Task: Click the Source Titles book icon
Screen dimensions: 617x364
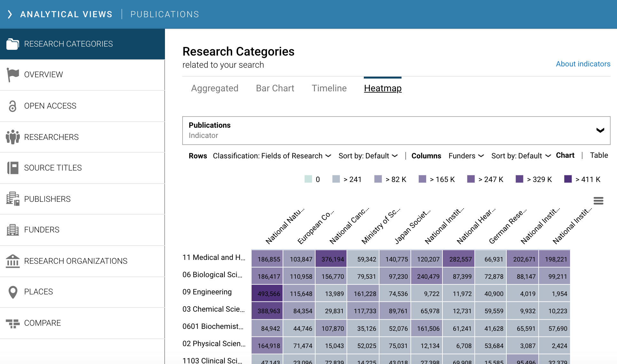Action: (x=12, y=168)
